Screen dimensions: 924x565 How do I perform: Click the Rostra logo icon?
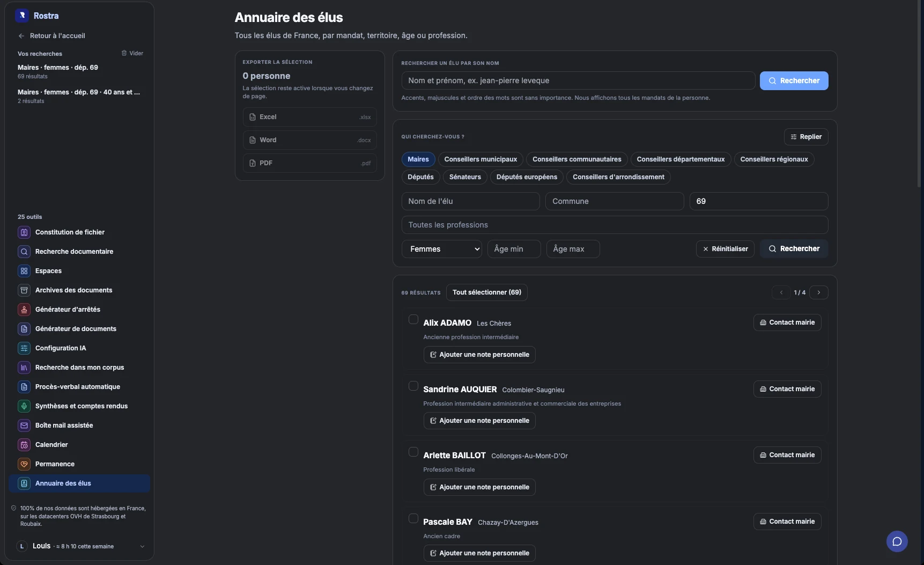[x=22, y=16]
